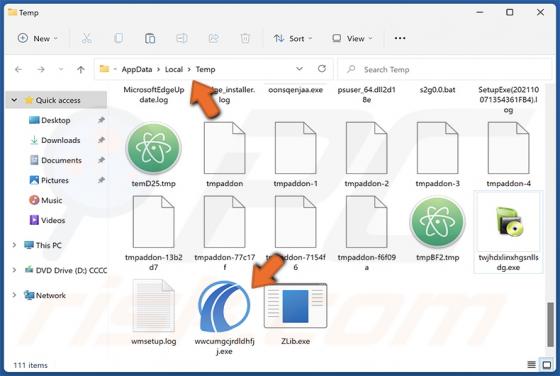
Task: Click Local in the address path
Action: [x=174, y=69]
